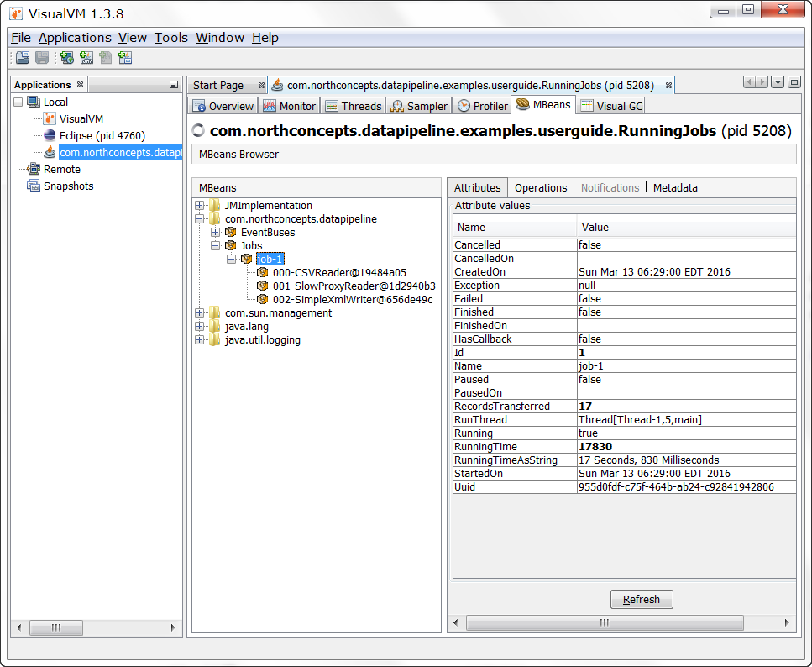Click the Refresh button

tap(642, 599)
